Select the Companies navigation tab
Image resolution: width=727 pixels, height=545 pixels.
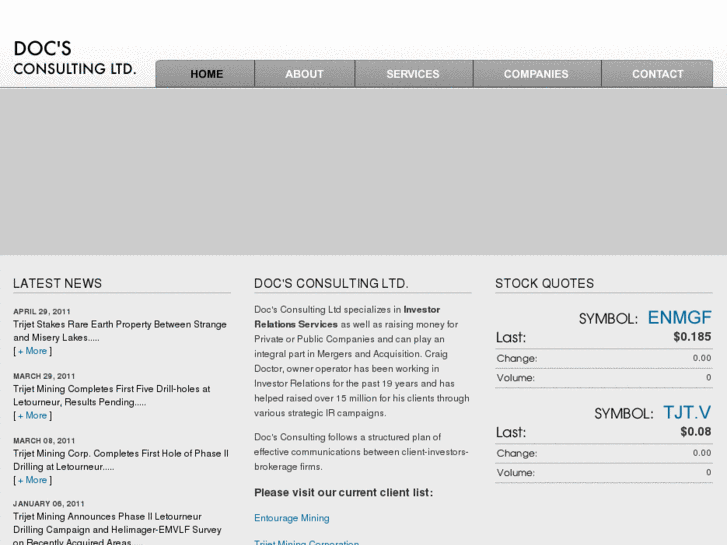[x=536, y=74]
